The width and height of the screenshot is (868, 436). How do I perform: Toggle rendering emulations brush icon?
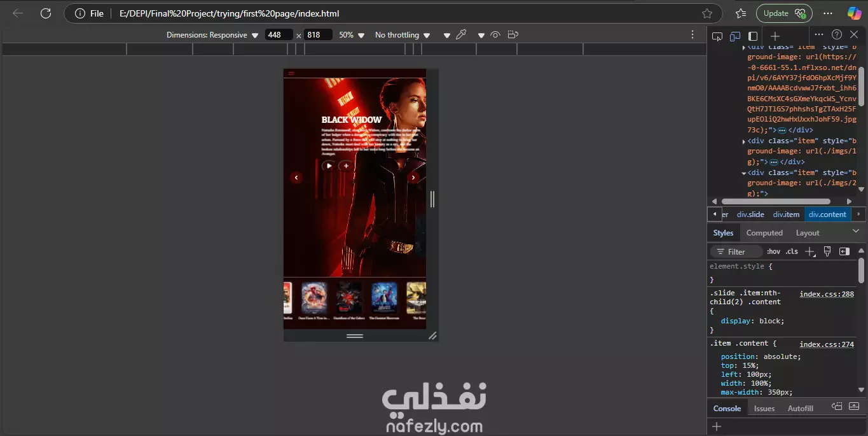click(827, 251)
